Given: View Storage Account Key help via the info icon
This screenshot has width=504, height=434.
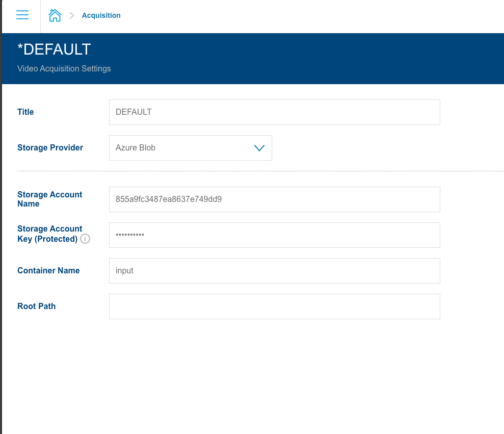Looking at the screenshot, I should tap(85, 239).
